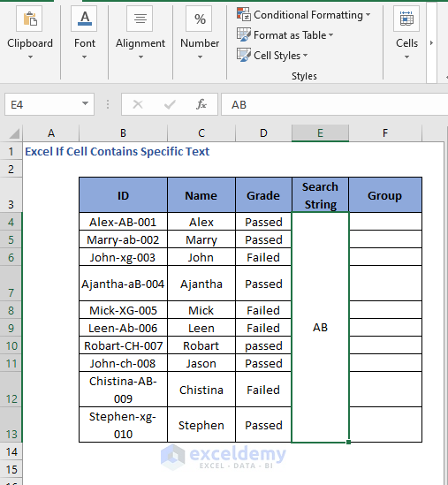Click the Select All corner triangle
Image resolution: width=448 pixels, height=485 pixels.
point(14,133)
